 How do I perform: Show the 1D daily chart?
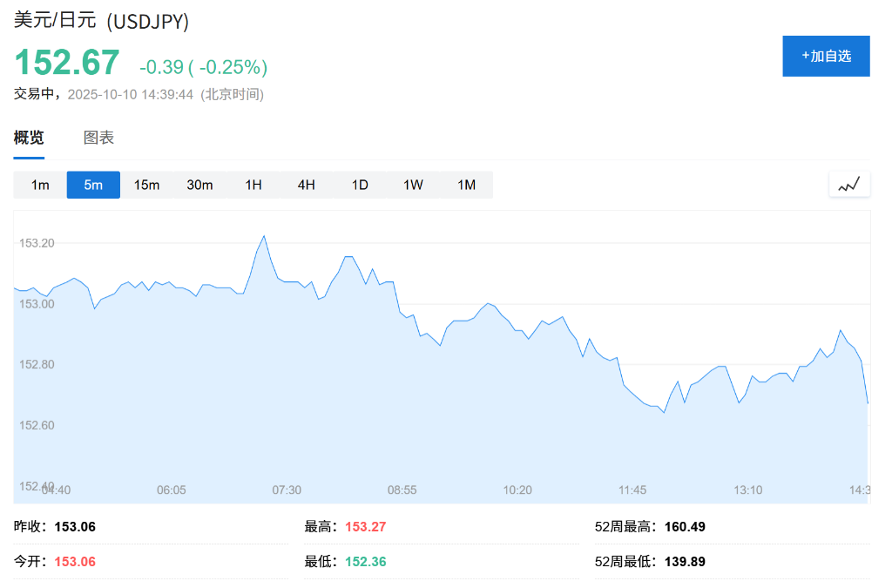coord(360,185)
